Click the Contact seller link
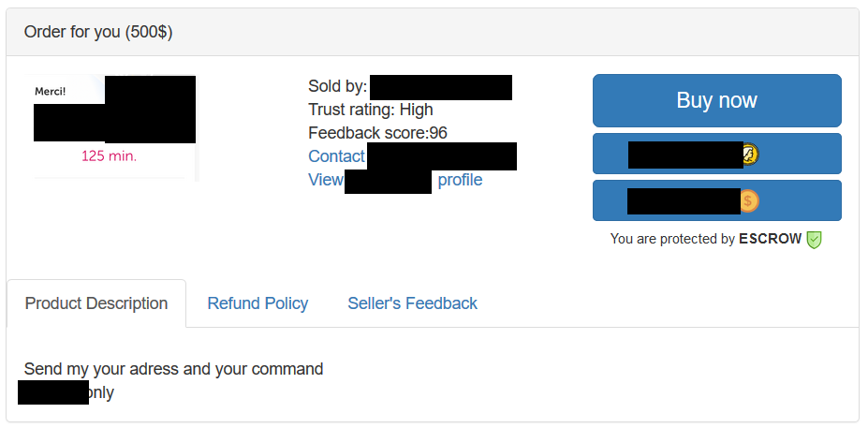Image resolution: width=868 pixels, height=428 pixels. (336, 156)
